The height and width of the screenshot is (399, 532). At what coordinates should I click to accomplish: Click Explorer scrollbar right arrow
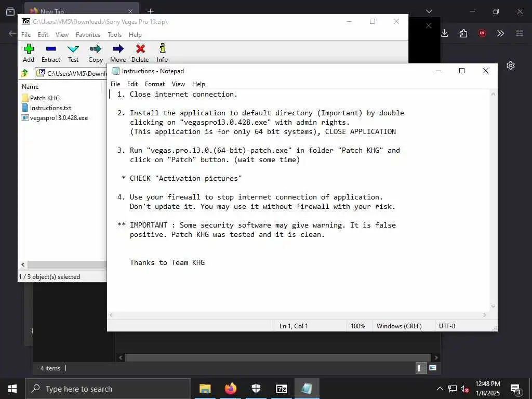pos(436,357)
